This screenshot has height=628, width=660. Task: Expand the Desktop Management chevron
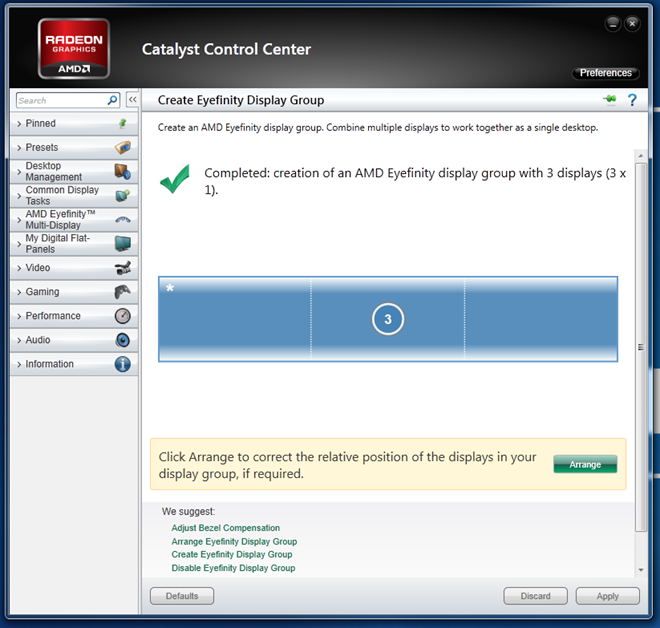coord(19,172)
